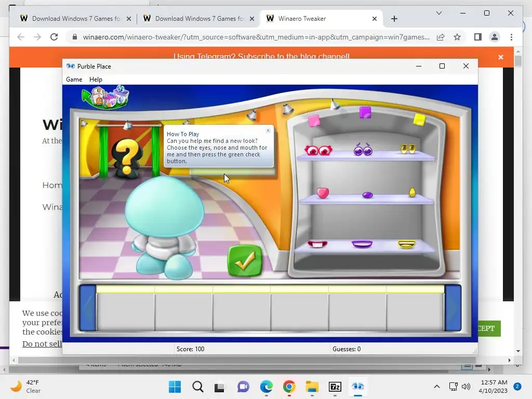Show hidden system tray icons

(436, 387)
